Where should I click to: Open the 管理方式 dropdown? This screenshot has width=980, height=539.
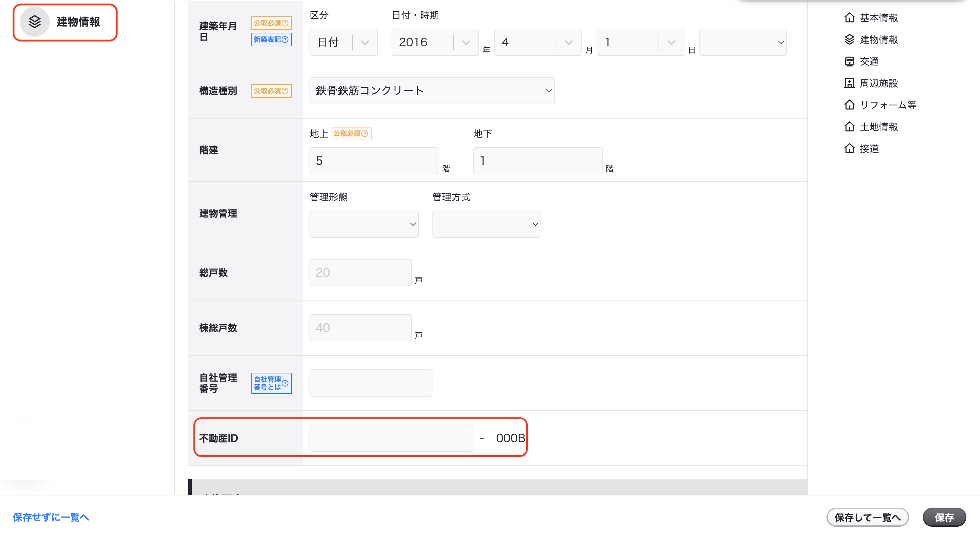[x=487, y=224]
